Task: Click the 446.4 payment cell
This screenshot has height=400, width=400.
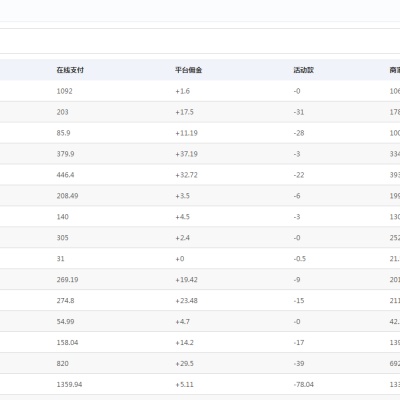Action: tap(65, 175)
